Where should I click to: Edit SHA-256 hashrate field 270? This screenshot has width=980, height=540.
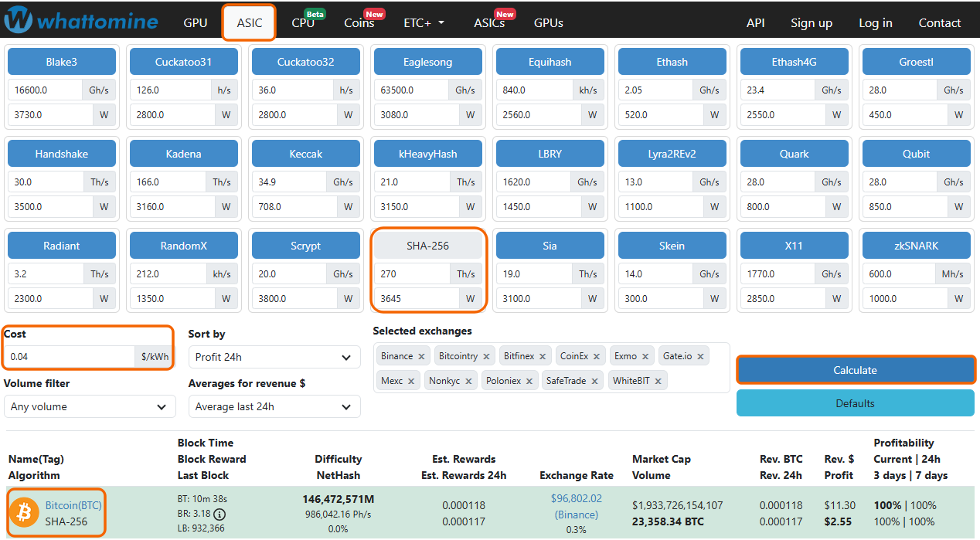click(413, 273)
